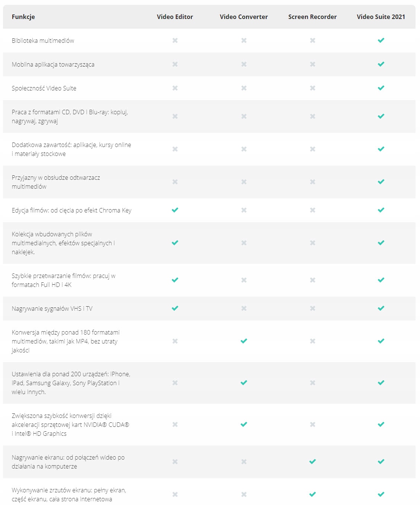Click Screen Recorder checkmark for Nagrywanie ekranu row
This screenshot has width=420, height=505.
(312, 461)
